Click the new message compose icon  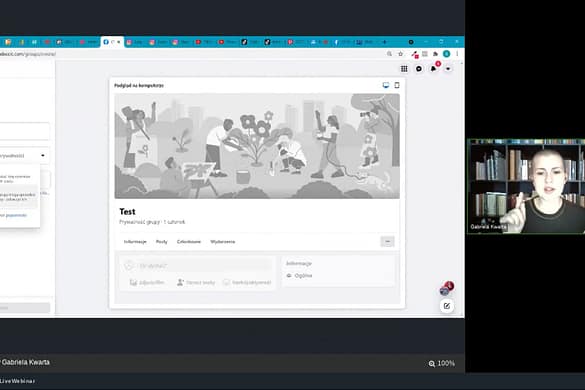point(447,306)
